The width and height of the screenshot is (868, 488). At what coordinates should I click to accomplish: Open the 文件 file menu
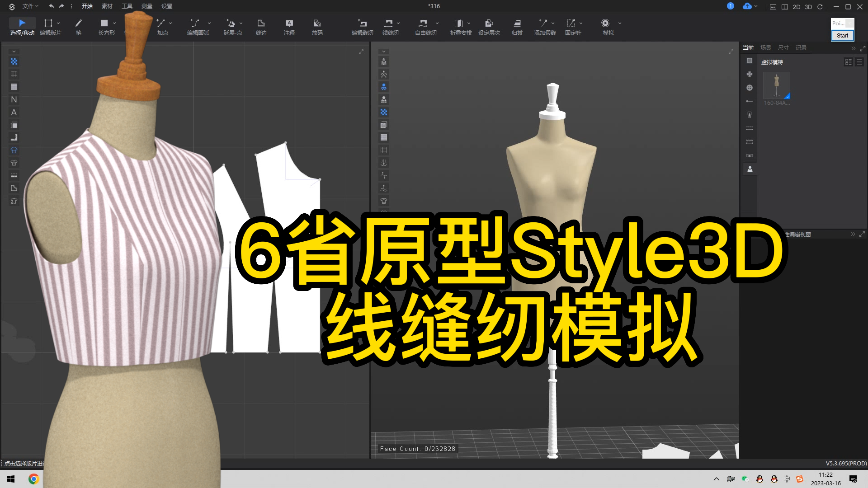click(30, 6)
